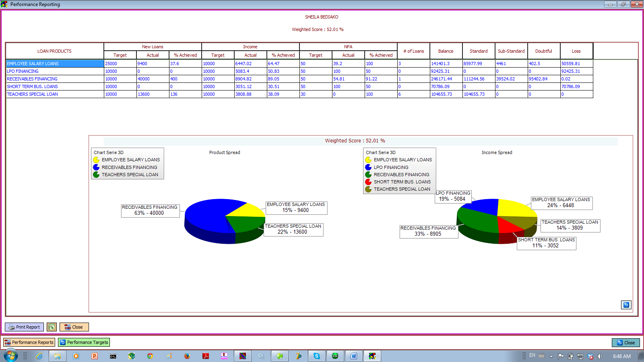Viewport: 644px width, 362px height.
Task: Open Action Center flag in tray
Action: click(561, 356)
